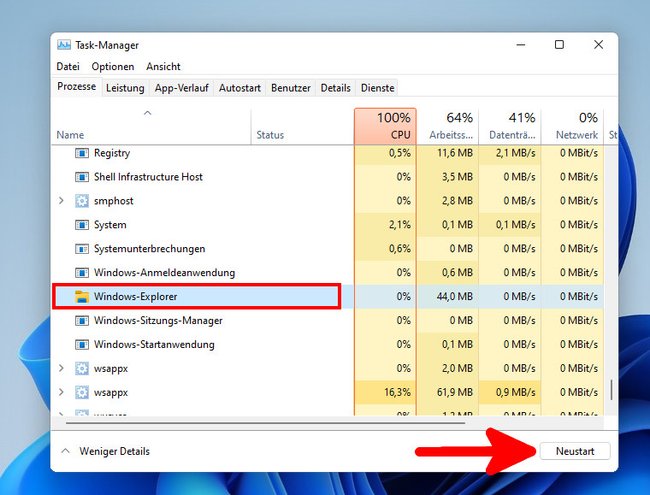Viewport: 650px width, 495px height.
Task: Select the Windows-Anmeldeanwendung process name
Action: point(164,273)
